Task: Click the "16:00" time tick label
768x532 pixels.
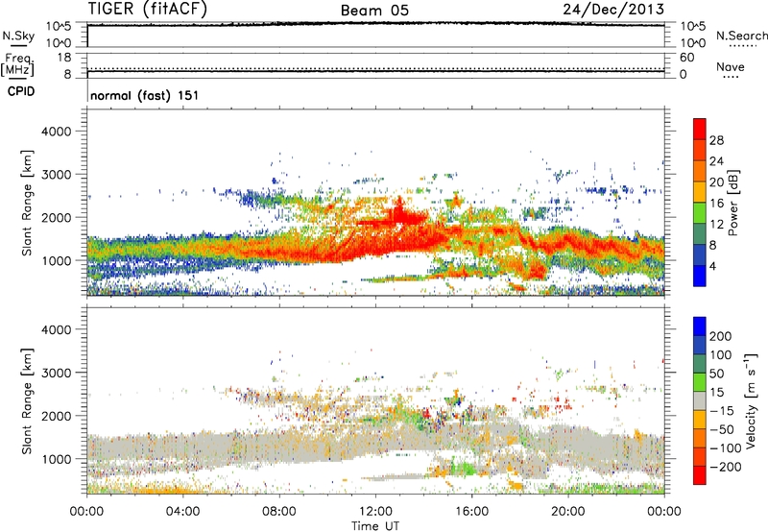Action: (471, 512)
